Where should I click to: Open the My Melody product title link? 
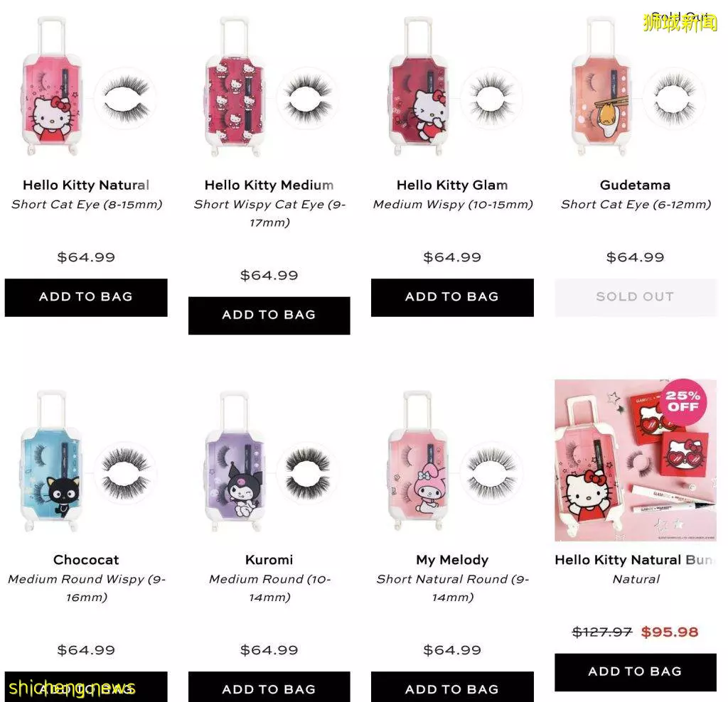click(451, 560)
